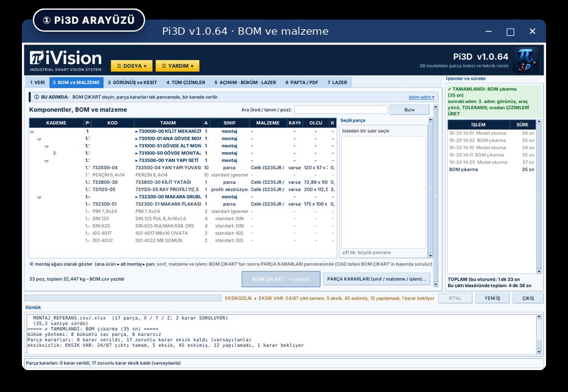Image resolution: width=568 pixels, height=392 pixels.
Task: Click the 'BOM çıkarma' 35 sn log row
Action: coord(492,169)
